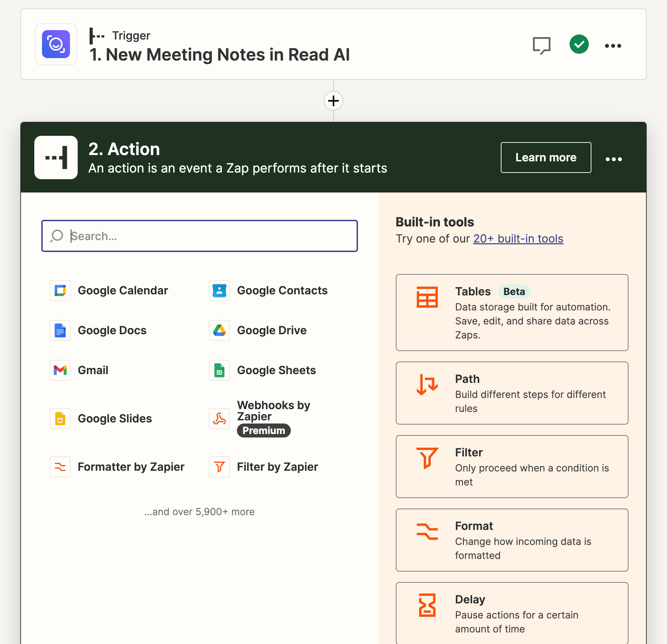Viewport: 667px width, 644px height.
Task: Pick the Gmail icon
Action: click(x=60, y=370)
